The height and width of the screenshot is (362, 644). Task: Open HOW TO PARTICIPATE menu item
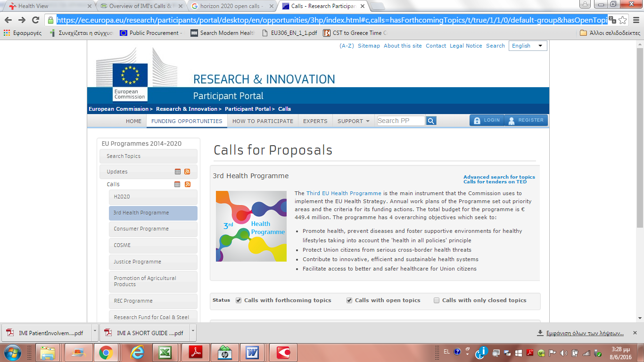(263, 121)
